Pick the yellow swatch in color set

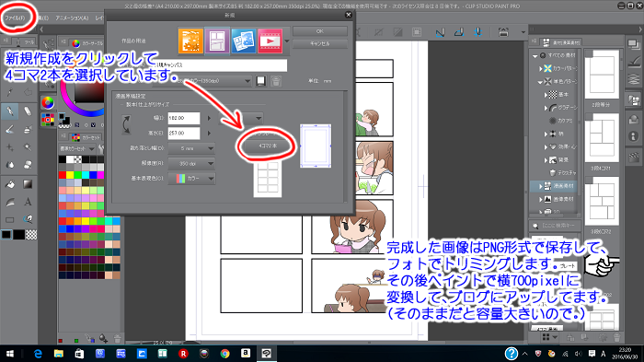[70, 175]
